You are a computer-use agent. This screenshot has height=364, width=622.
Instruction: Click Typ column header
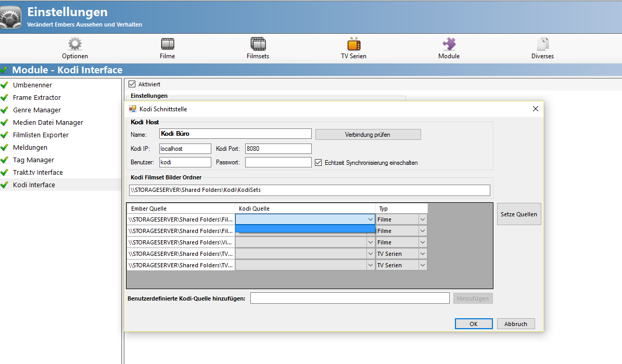point(401,209)
